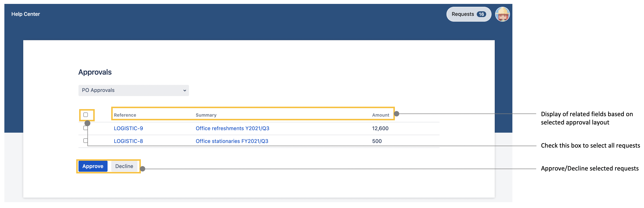
Task: Open the user profile avatar
Action: tap(502, 14)
